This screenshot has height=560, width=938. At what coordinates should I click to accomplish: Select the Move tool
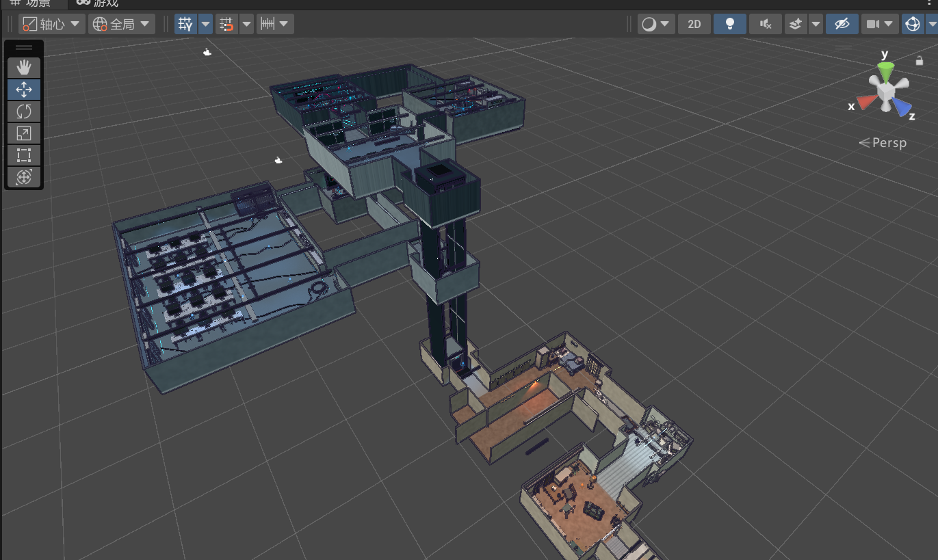pos(24,90)
